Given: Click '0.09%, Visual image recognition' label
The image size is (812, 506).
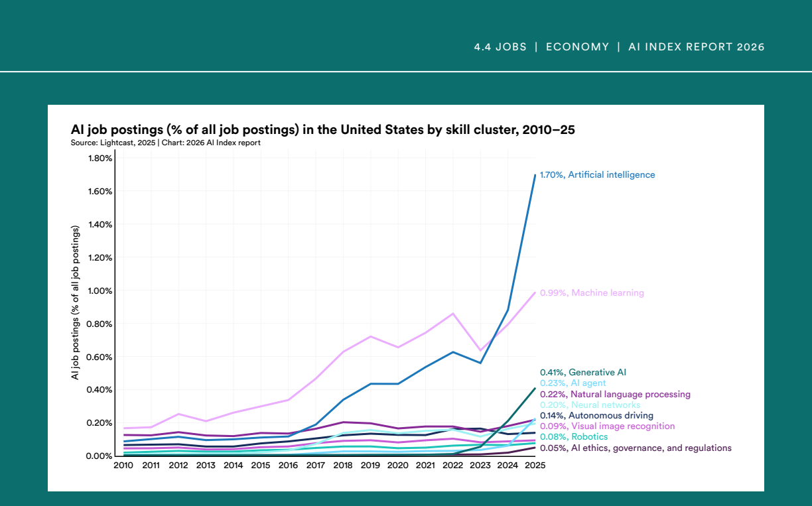Looking at the screenshot, I should click(607, 426).
